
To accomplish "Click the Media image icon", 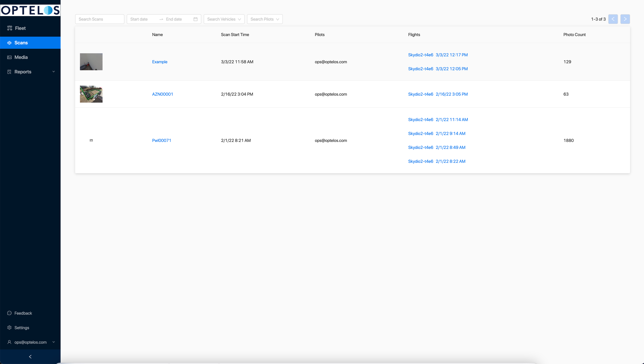I will (9, 57).
